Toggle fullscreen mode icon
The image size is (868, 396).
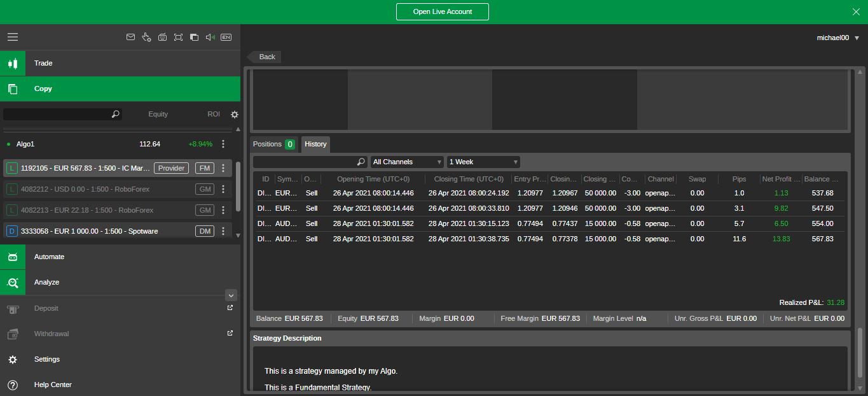point(178,37)
